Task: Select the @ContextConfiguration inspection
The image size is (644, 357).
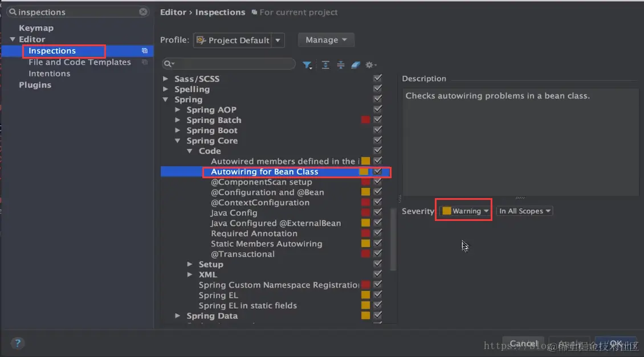Action: [x=260, y=202]
